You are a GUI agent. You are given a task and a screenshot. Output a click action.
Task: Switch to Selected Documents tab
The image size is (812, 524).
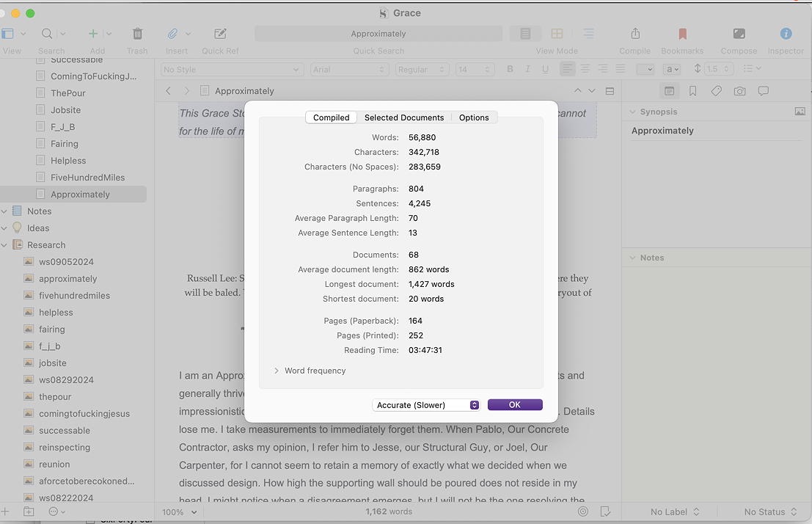pyautogui.click(x=404, y=117)
